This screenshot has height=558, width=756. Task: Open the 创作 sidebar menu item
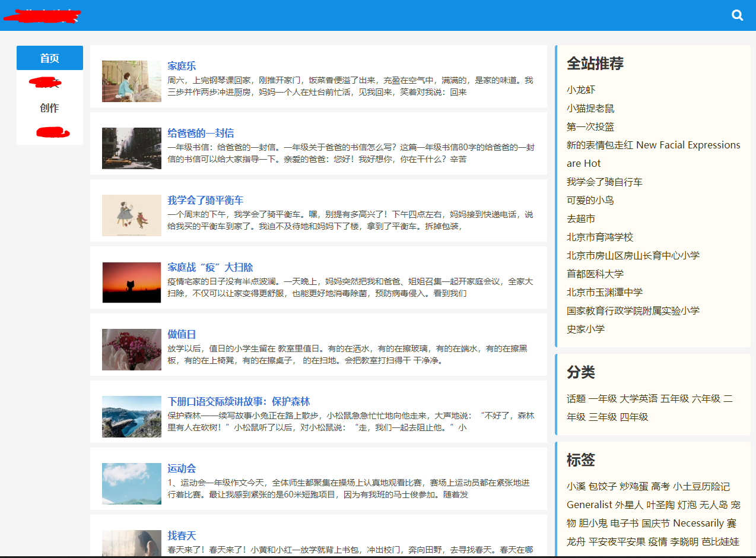pos(50,108)
